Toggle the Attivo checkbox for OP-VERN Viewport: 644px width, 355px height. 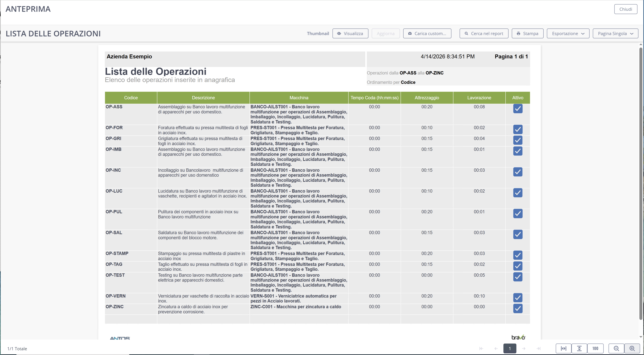coord(518,298)
